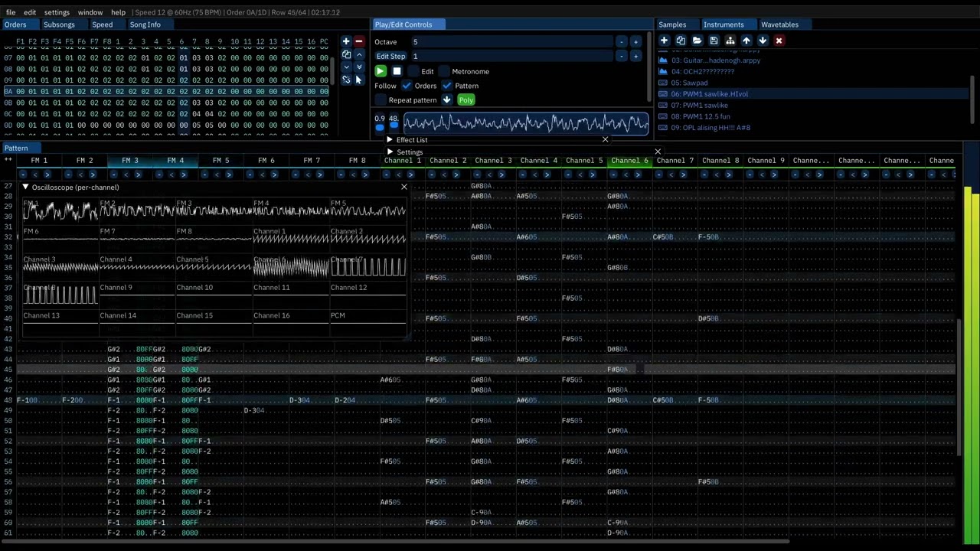Image resolution: width=980 pixels, height=551 pixels.
Task: Stop playback with the square button
Action: pos(397,71)
